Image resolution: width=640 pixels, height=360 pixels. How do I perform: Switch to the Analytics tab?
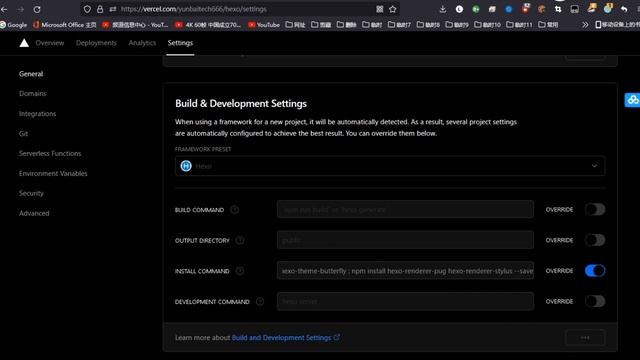[142, 43]
